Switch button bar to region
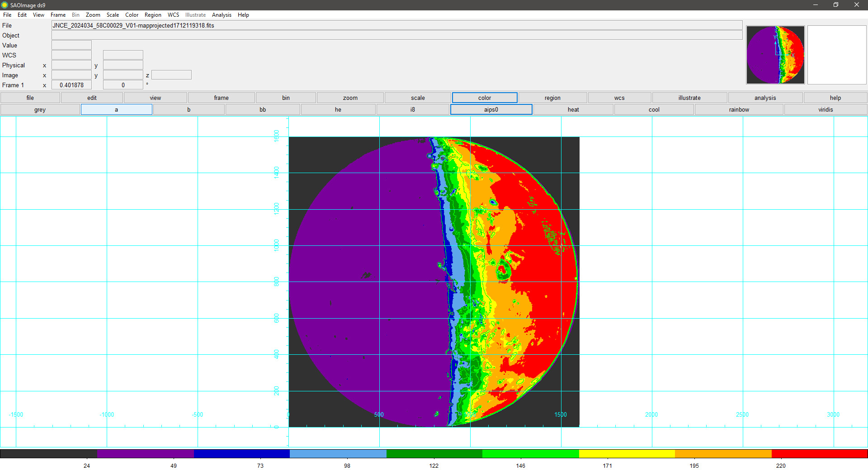 [552, 98]
